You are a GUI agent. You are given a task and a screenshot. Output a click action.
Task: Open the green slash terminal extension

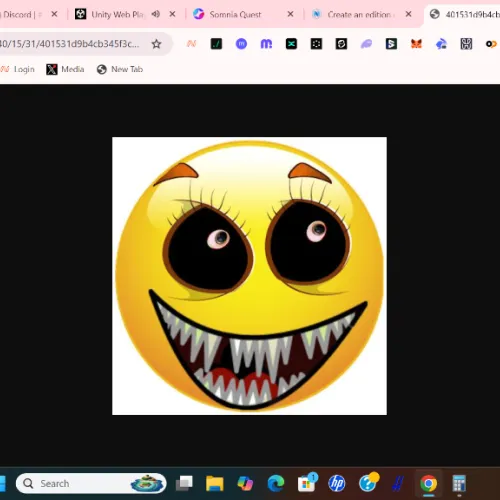(216, 44)
